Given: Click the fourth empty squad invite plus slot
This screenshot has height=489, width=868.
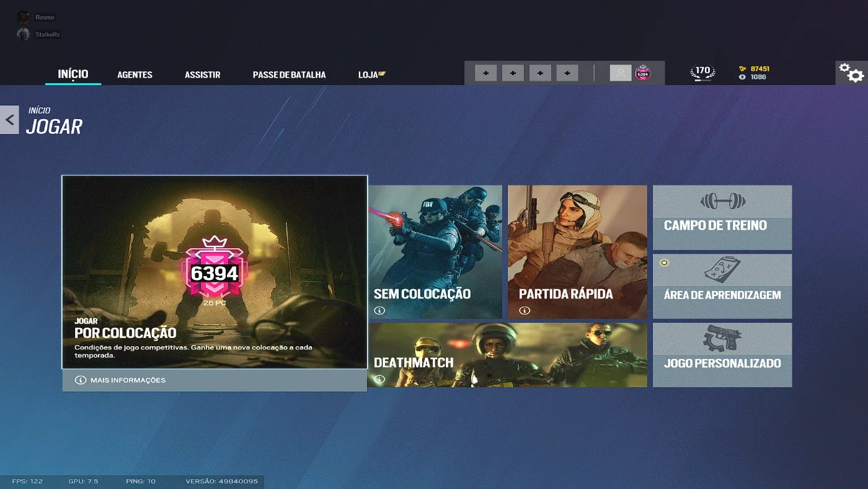Looking at the screenshot, I should click(567, 73).
